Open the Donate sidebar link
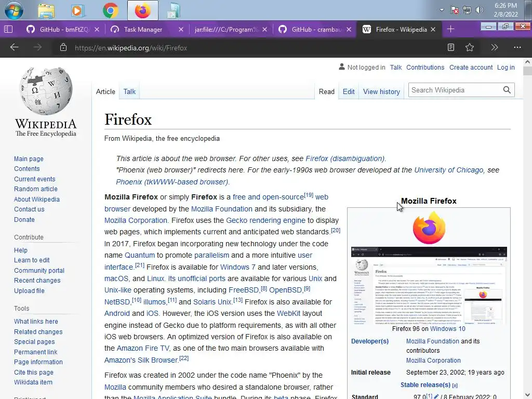 (24, 220)
